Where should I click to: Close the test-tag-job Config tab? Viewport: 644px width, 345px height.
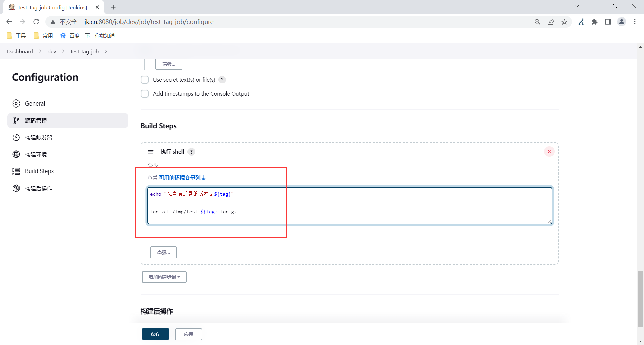97,7
